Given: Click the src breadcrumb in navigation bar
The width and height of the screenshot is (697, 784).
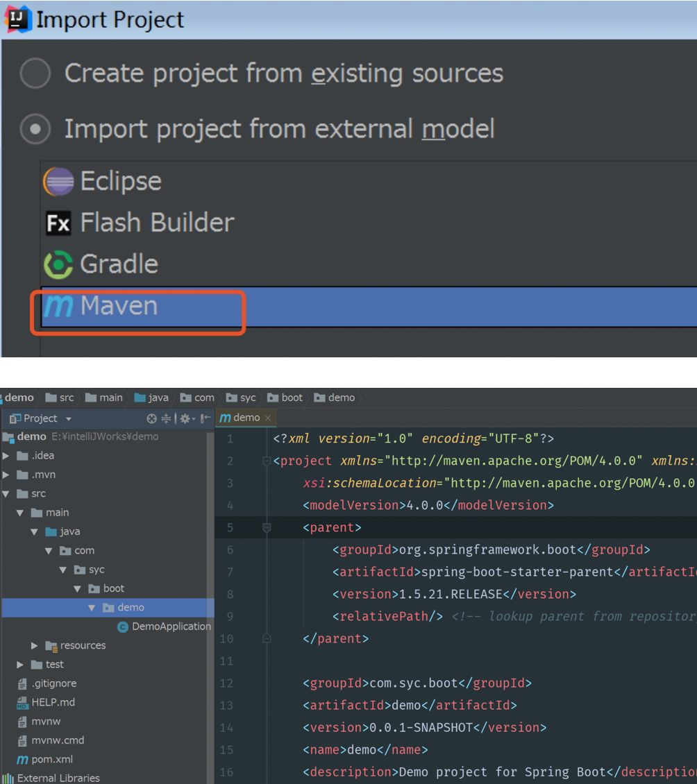Looking at the screenshot, I should pos(60,398).
